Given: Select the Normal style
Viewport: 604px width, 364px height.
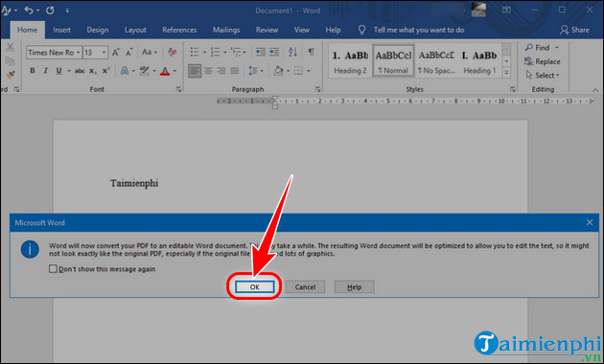Looking at the screenshot, I should point(393,61).
